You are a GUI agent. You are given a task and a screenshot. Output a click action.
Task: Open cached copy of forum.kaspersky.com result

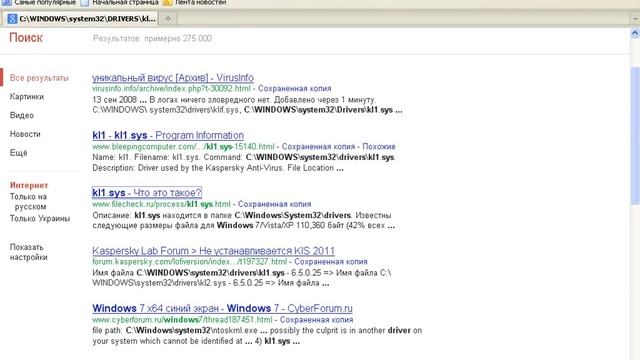tap(331, 262)
